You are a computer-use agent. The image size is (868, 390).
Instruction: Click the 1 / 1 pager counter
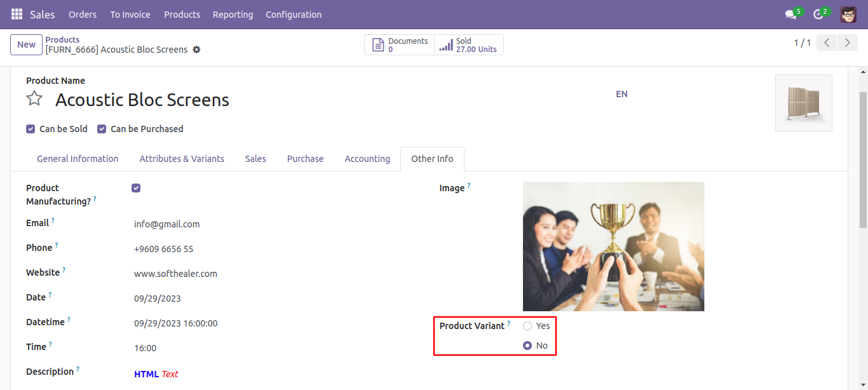coord(803,43)
